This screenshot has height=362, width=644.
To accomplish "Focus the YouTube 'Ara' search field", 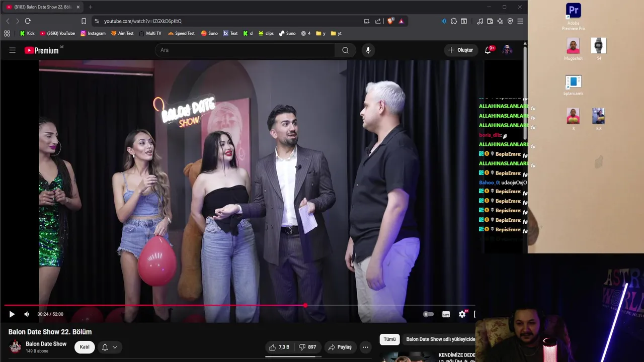I will point(246,50).
